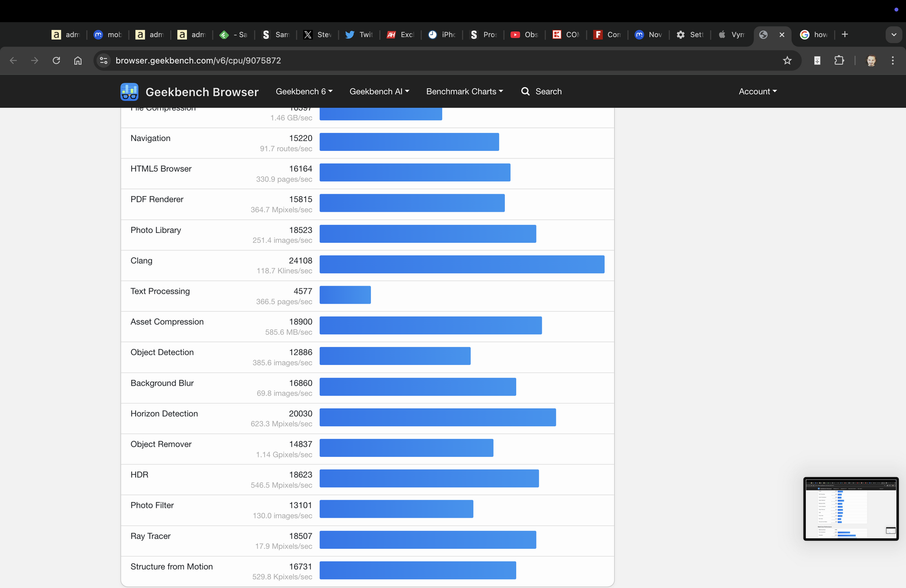Viewport: 906px width, 588px height.
Task: Open the Benchmark Charts dropdown
Action: [x=464, y=91]
